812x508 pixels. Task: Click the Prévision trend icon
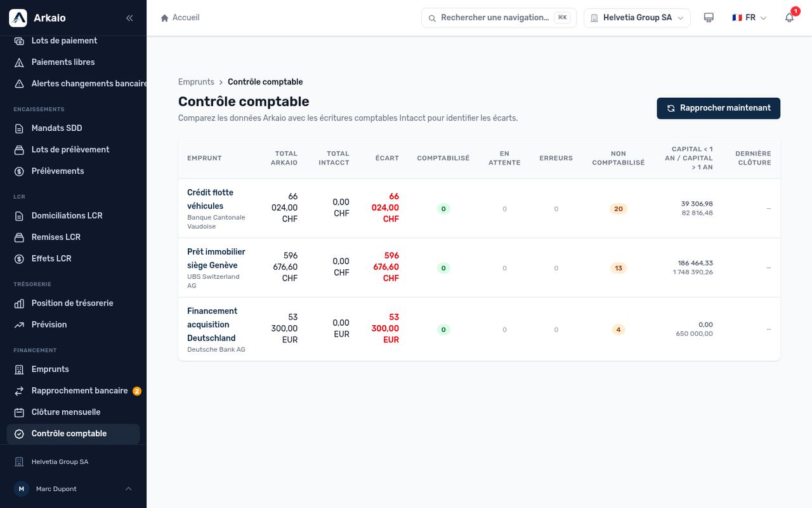(x=19, y=325)
